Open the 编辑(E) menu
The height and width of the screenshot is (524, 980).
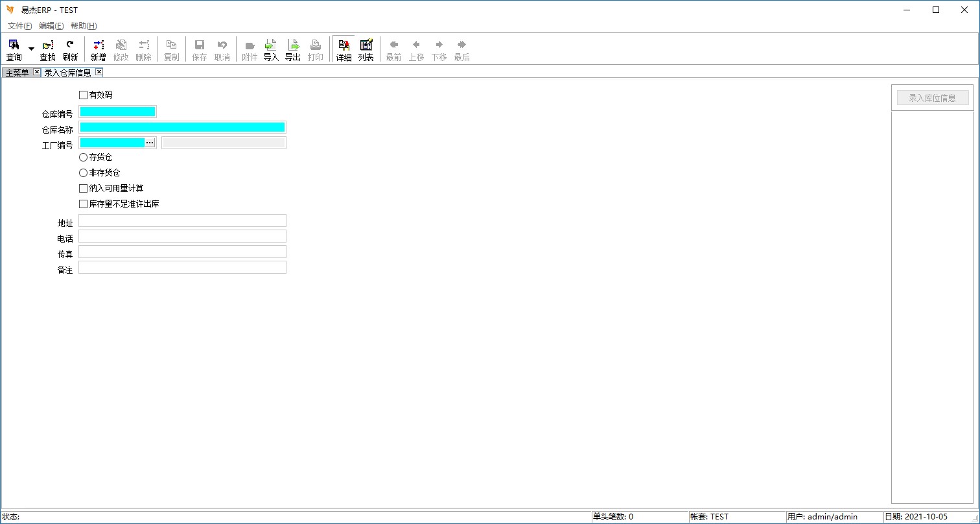click(x=51, y=26)
